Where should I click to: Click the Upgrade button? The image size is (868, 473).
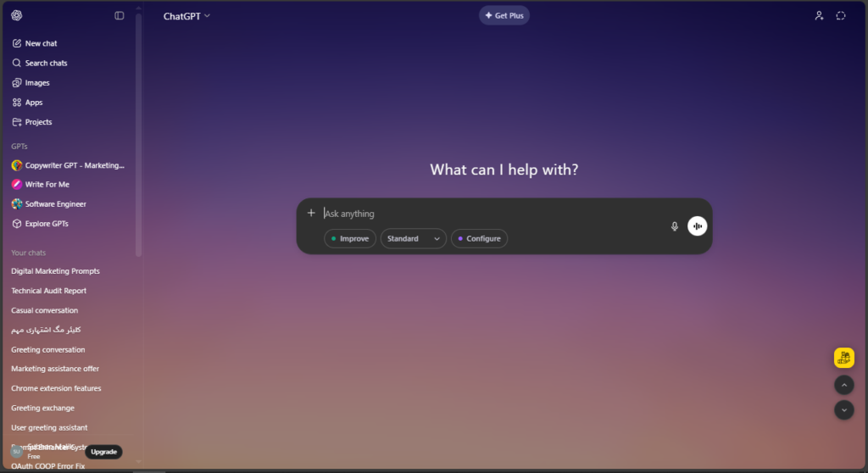[103, 452]
